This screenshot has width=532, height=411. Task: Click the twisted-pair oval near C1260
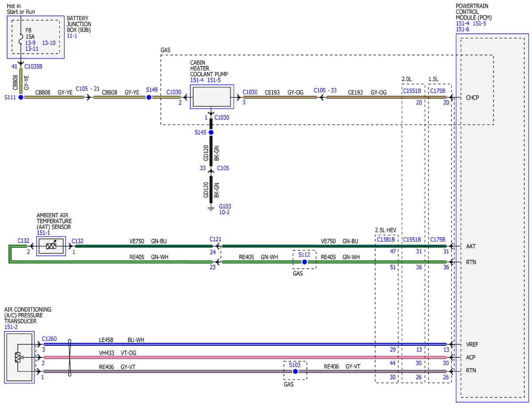[70, 358]
